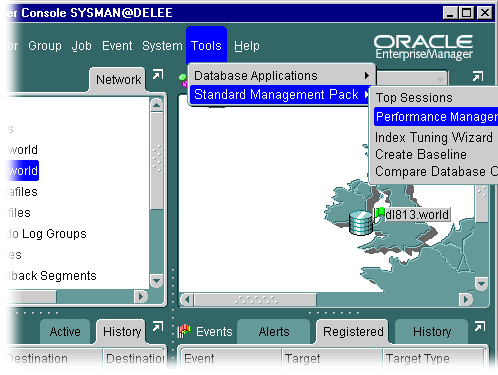Expand Database Applications submenu
The image size is (498, 375).
(x=282, y=76)
